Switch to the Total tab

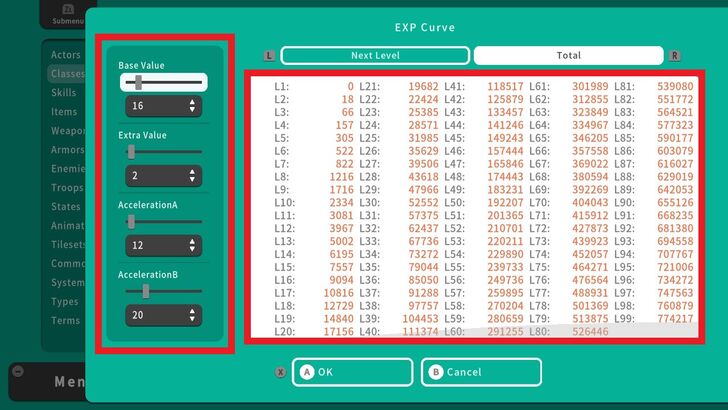tap(568, 56)
